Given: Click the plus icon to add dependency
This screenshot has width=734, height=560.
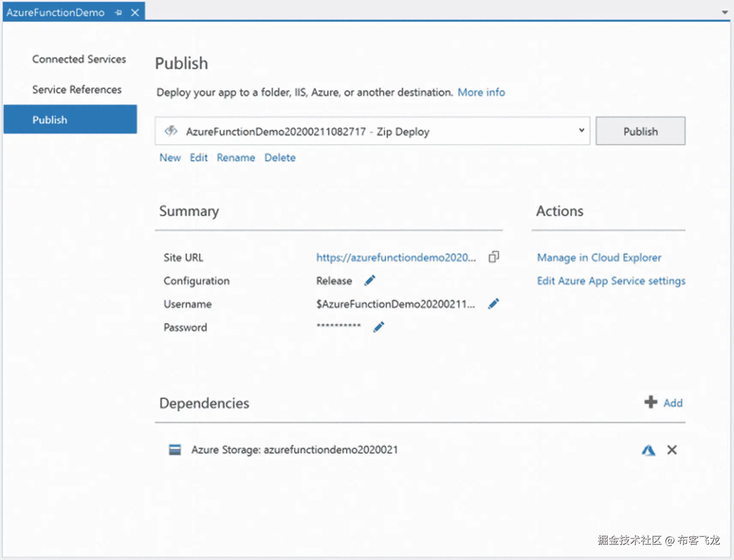Looking at the screenshot, I should click(x=650, y=402).
